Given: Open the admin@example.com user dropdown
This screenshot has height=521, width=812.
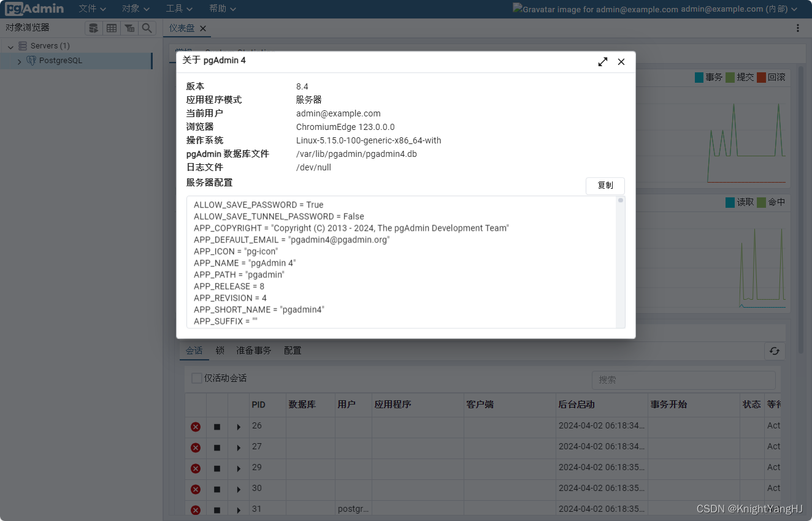Looking at the screenshot, I should 739,9.
